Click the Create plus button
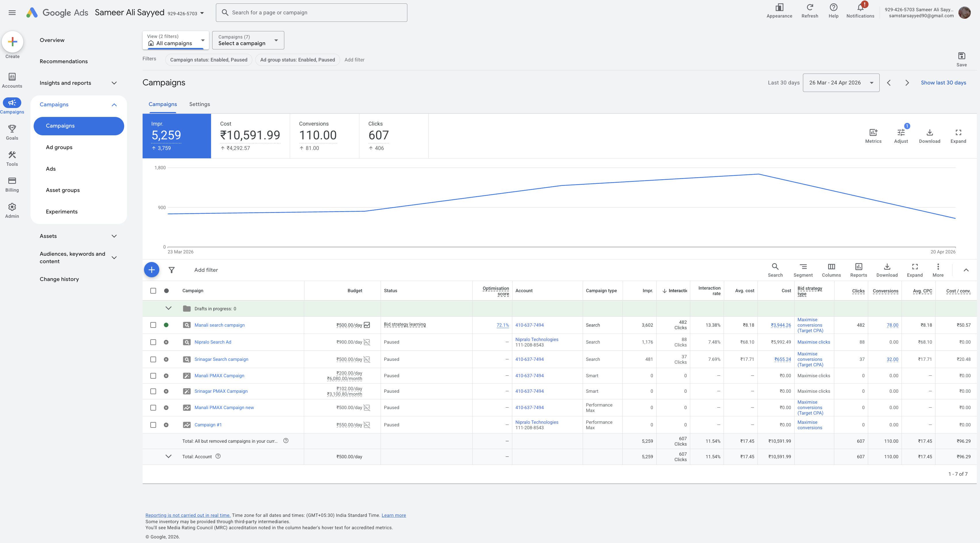Image resolution: width=980 pixels, height=543 pixels. (13, 41)
